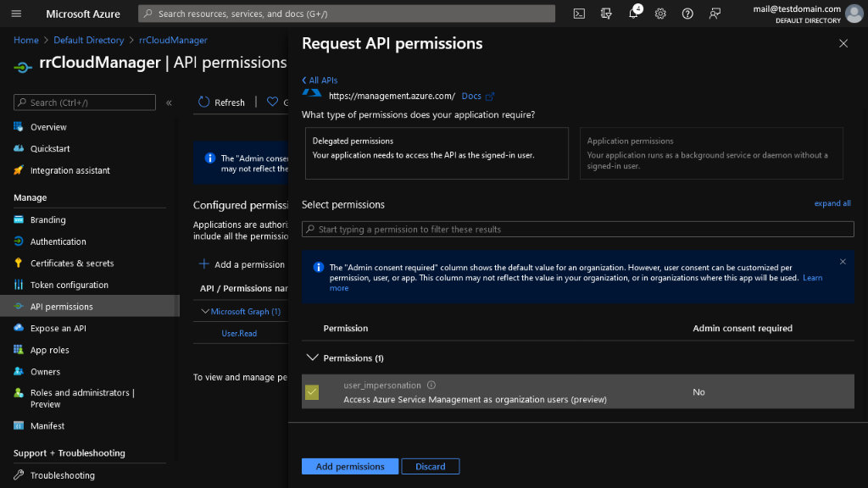Click the Overview icon in the sidebar

[x=19, y=127]
